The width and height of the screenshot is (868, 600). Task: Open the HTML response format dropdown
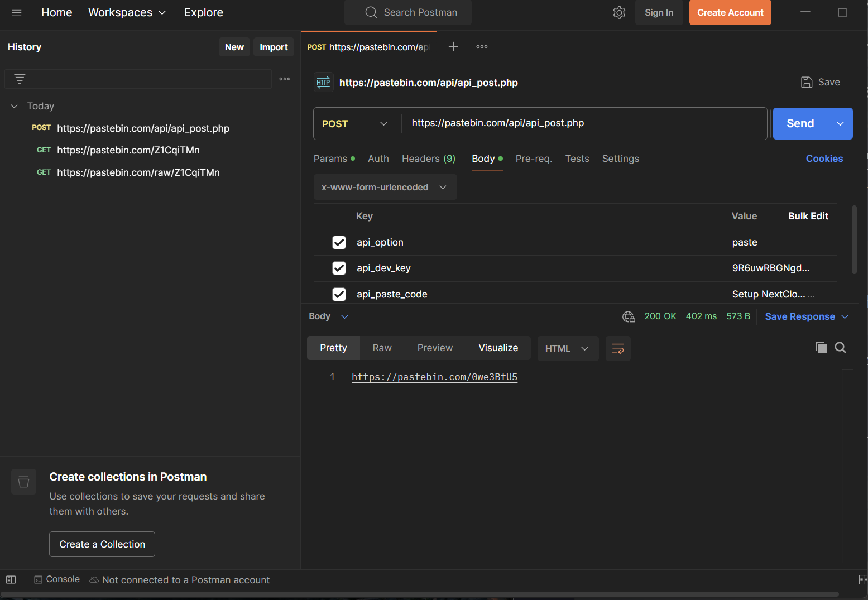coord(567,349)
